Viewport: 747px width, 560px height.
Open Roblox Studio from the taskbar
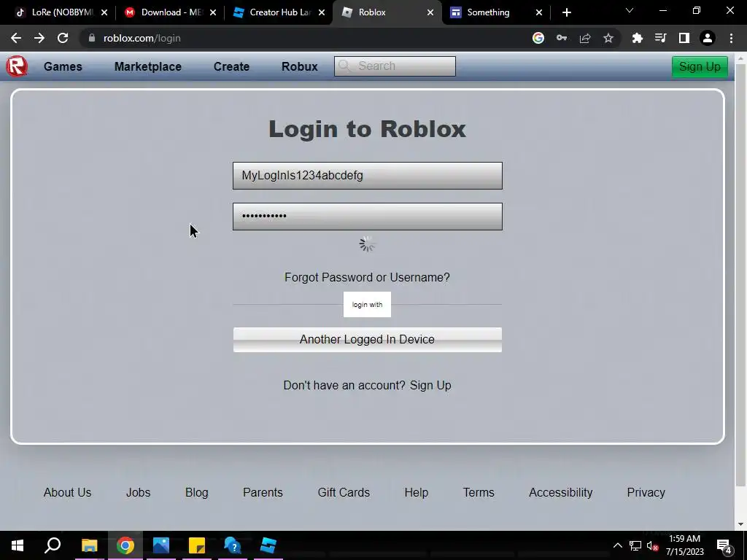pyautogui.click(x=268, y=545)
